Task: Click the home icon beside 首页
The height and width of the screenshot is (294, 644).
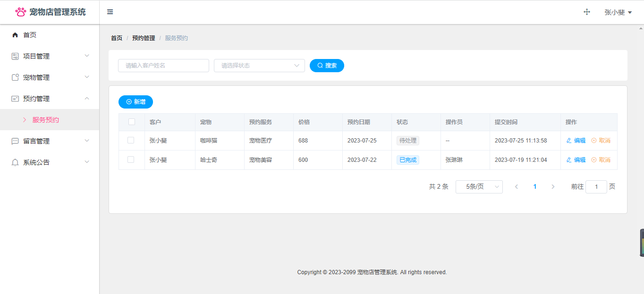Action: tap(15, 35)
